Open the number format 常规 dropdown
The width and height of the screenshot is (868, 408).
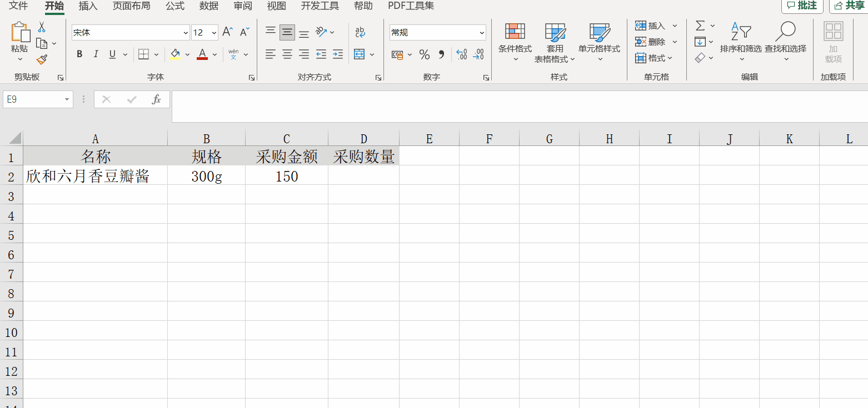point(437,32)
